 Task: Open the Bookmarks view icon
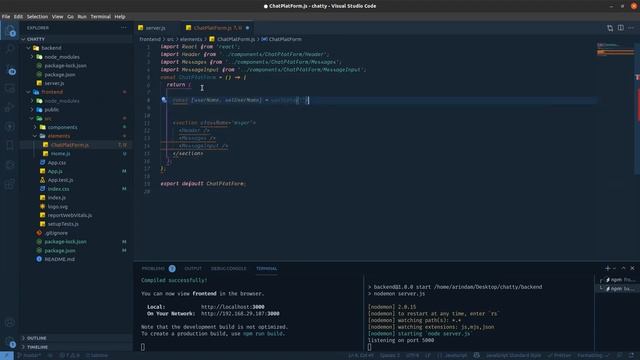pyautogui.click(x=10, y=145)
